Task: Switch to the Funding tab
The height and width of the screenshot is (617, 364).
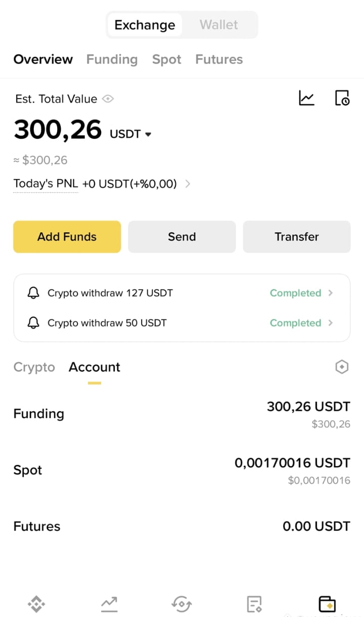Action: point(112,59)
